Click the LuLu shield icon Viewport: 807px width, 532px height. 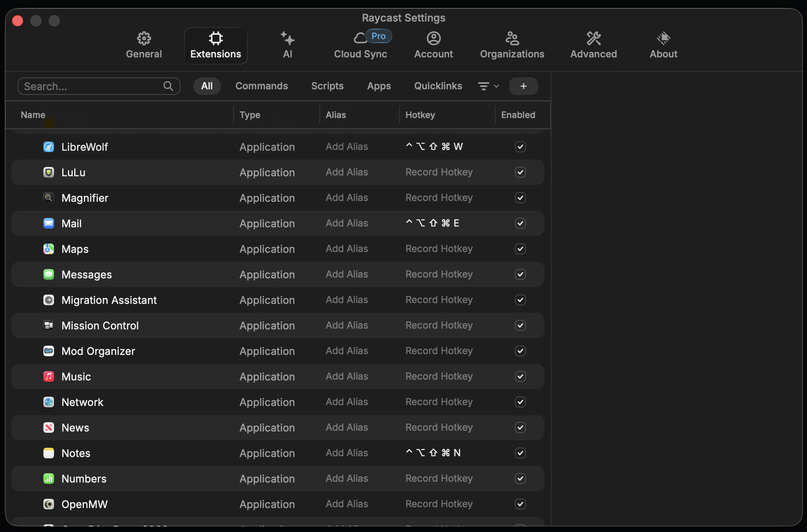49,172
